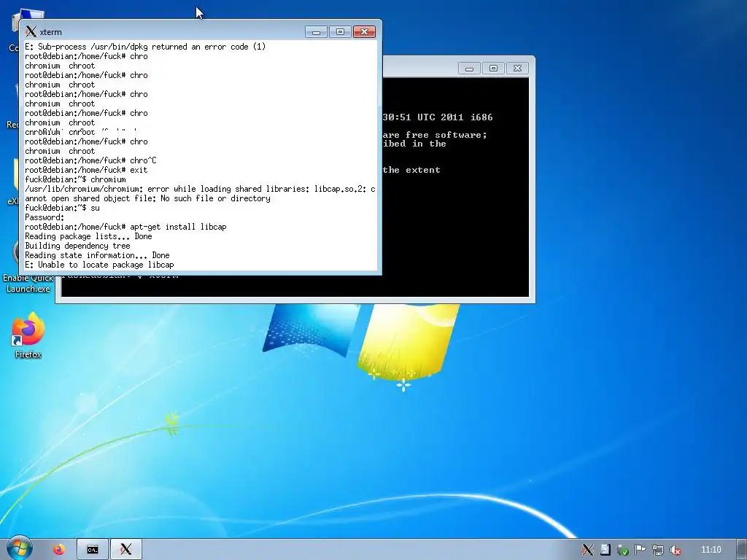
Task: Click the 'root@debian:/home/fuck# exit' line
Action: click(86, 170)
